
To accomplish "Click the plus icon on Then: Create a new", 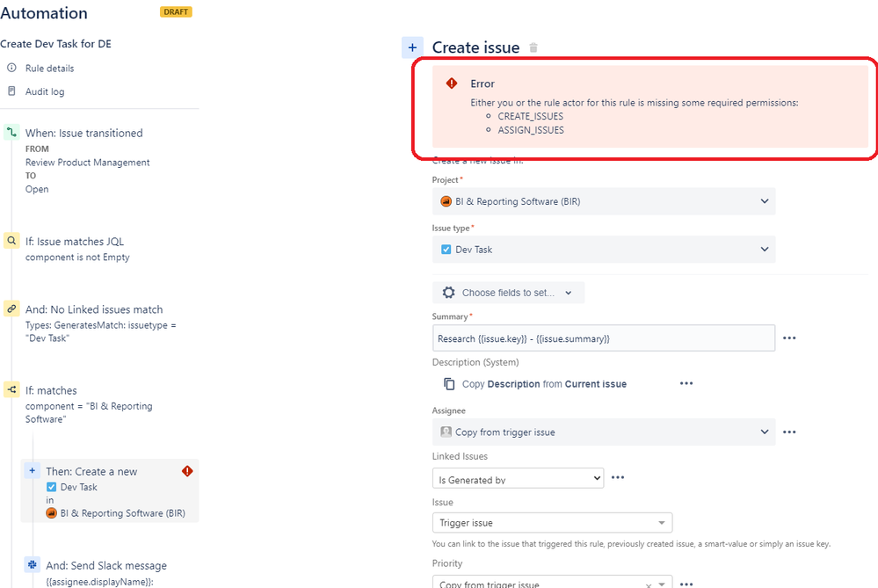I will pyautogui.click(x=32, y=470).
